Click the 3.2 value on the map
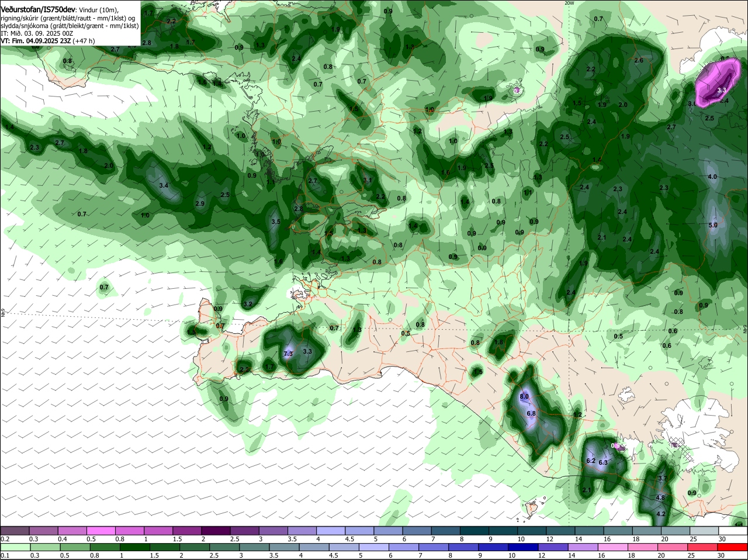The height and width of the screenshot is (560, 748). click(x=248, y=304)
